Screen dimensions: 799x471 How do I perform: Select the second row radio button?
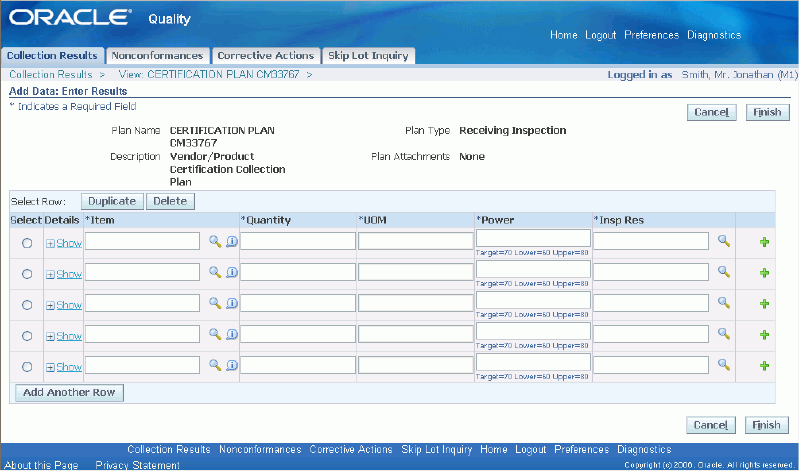point(27,274)
